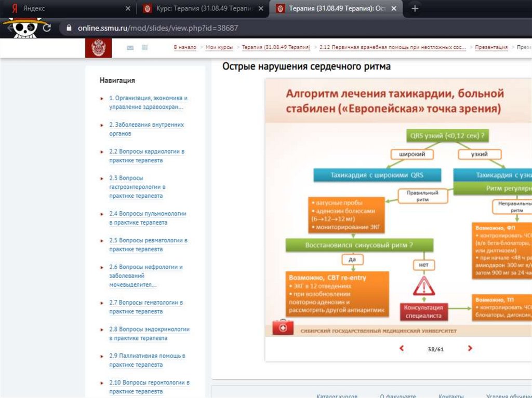Screen dimensions: 532x398
Task: Open Презентация breadcrumb link
Action: [491, 47]
